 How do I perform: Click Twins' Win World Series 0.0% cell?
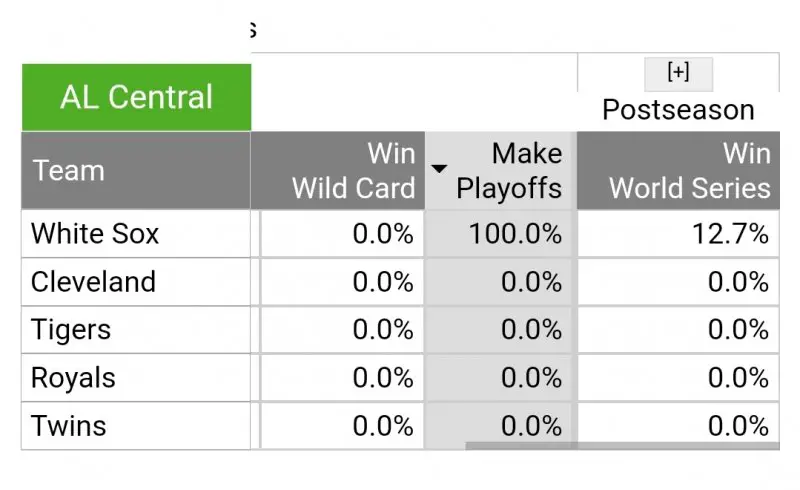737,426
